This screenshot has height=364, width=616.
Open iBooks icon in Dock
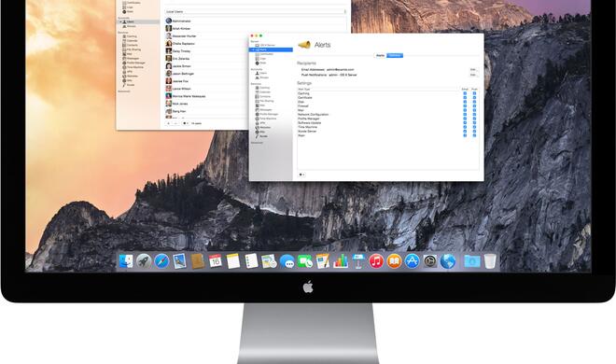point(394,261)
